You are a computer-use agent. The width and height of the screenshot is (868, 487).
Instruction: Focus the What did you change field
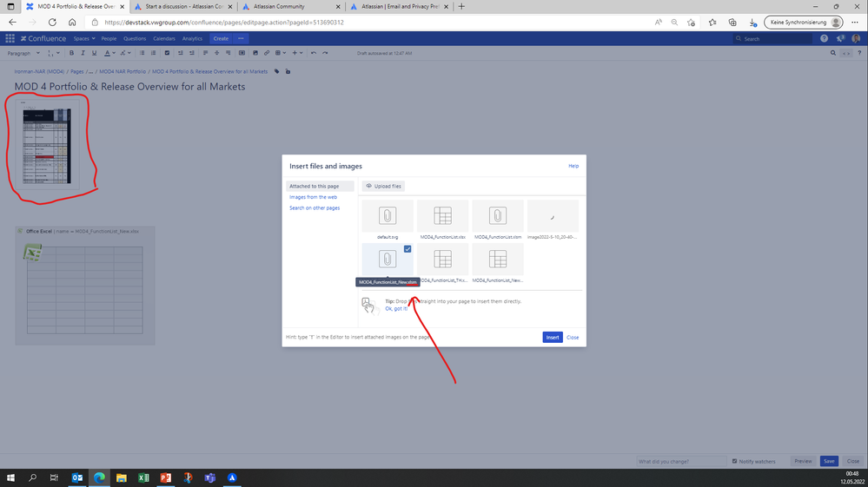(681, 461)
